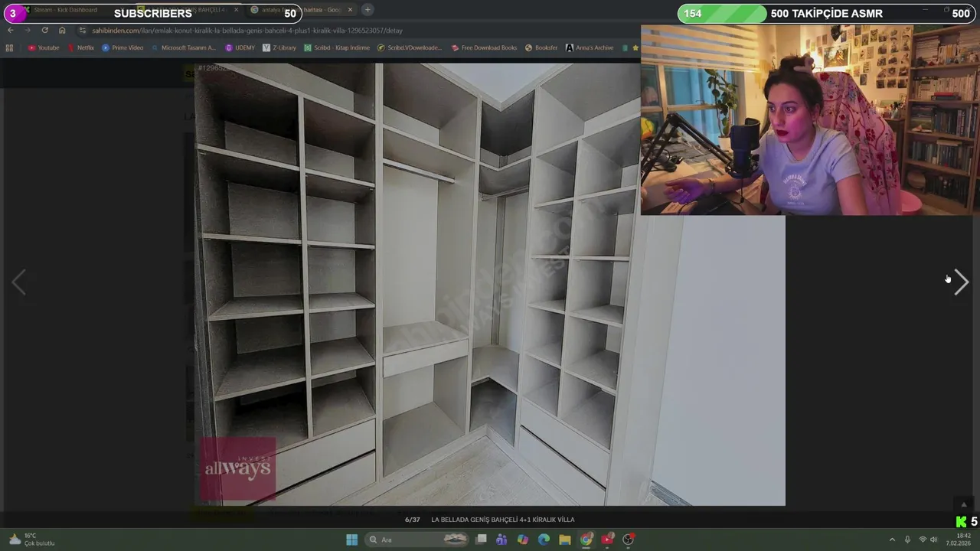The width and height of the screenshot is (980, 551).
Task: Open the volume control in the tray
Action: [933, 540]
